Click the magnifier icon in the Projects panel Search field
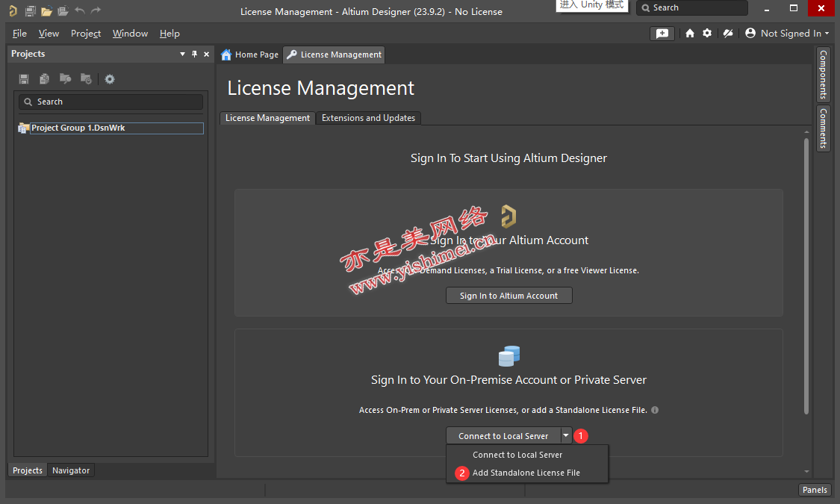Image resolution: width=840 pixels, height=504 pixels. click(28, 102)
